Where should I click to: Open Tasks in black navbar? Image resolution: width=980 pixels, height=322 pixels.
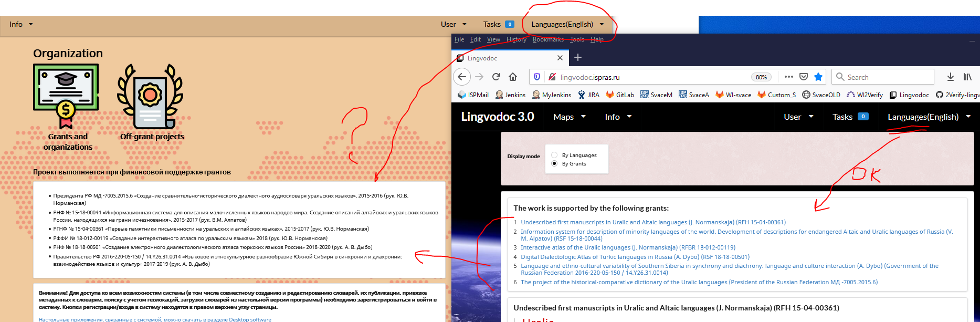[850, 117]
